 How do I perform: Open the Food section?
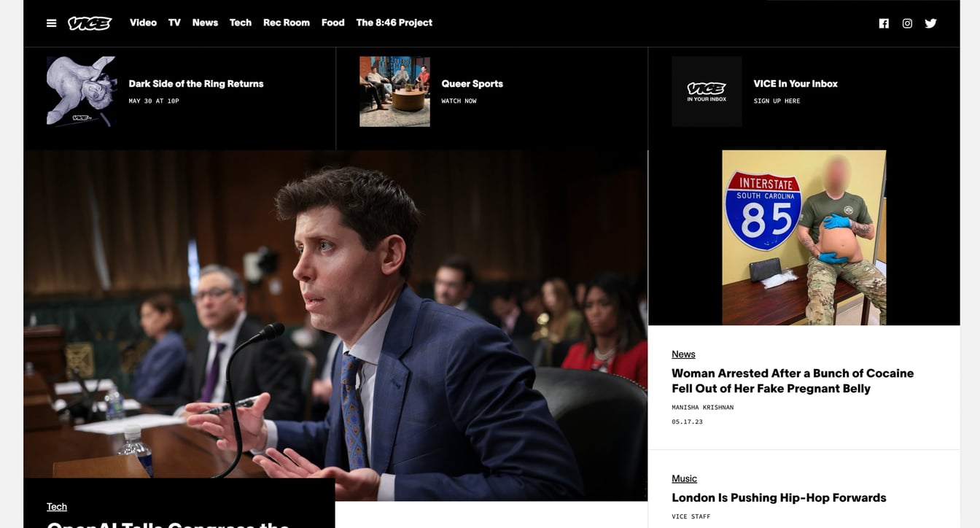tap(332, 23)
